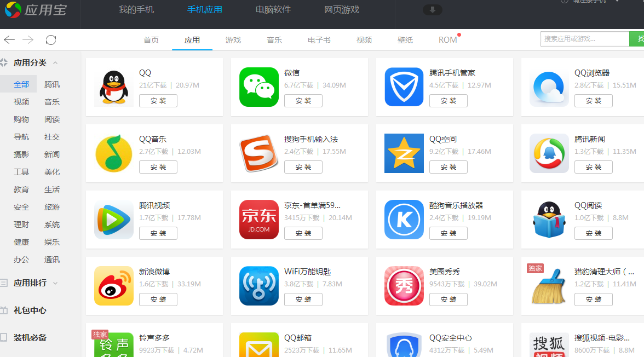This screenshot has width=644, height=357.
Task: Open the QQ阅读 app icon
Action: coord(549,220)
